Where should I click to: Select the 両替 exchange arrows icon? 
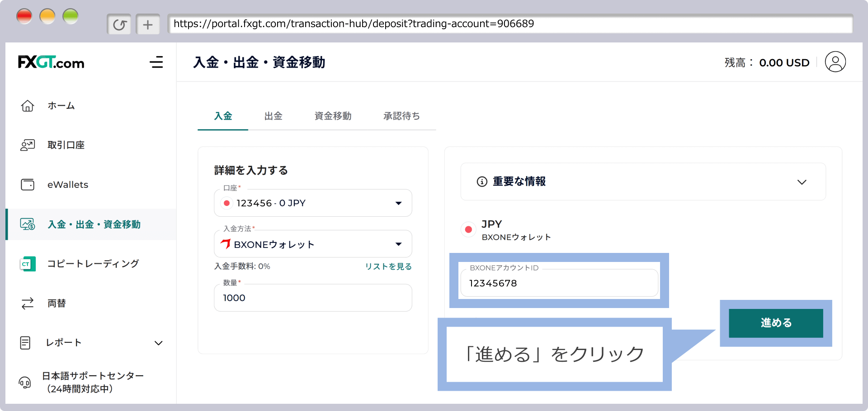point(28,303)
